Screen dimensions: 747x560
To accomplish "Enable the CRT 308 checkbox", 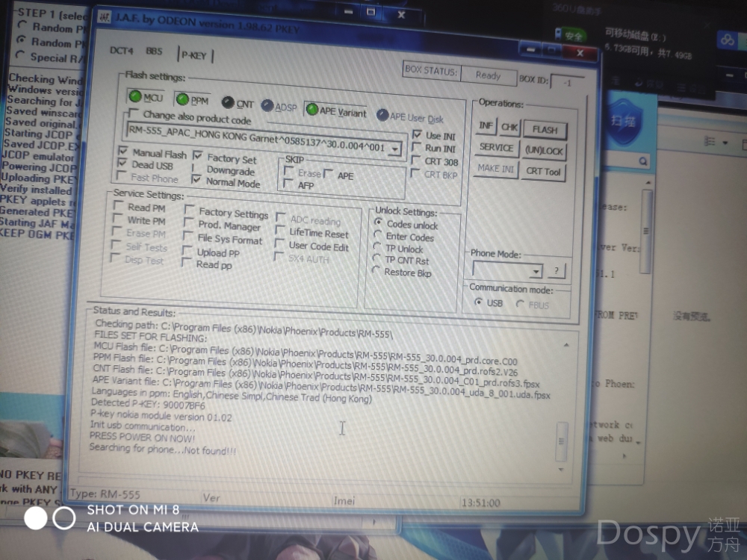I will tap(416, 160).
